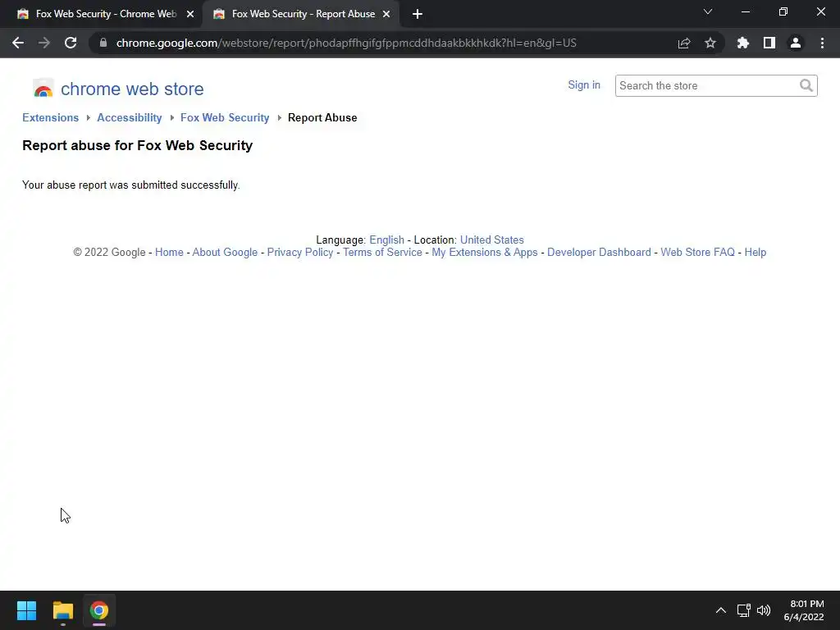This screenshot has height=630, width=840.
Task: Click the lock icon in address bar
Action: 103,43
